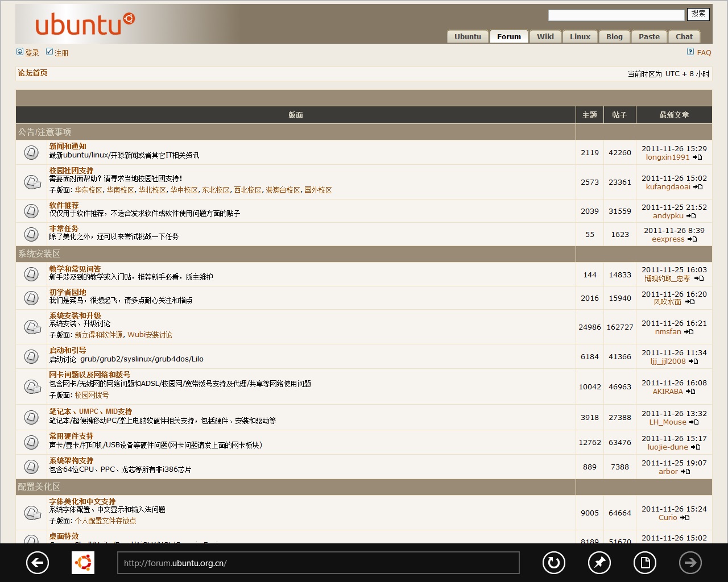This screenshot has width=728, height=582.
Task: Click the login icon beside 登录
Action: coord(20,52)
